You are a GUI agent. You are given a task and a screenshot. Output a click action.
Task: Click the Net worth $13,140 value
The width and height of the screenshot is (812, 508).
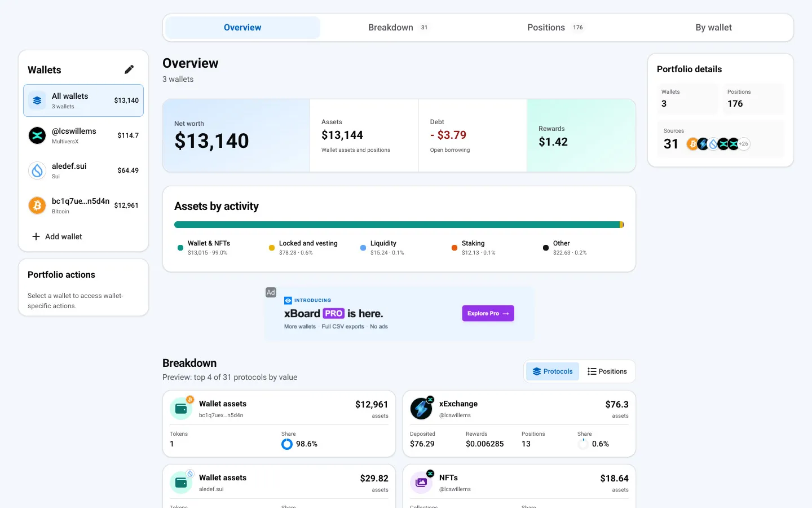pyautogui.click(x=211, y=141)
